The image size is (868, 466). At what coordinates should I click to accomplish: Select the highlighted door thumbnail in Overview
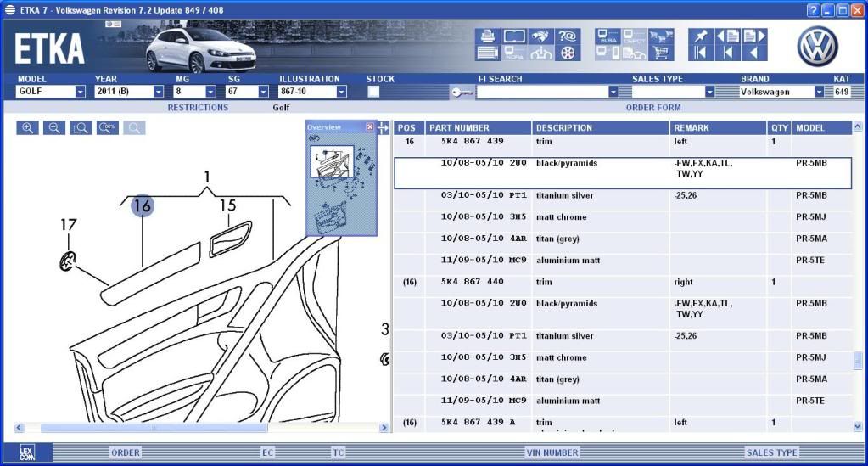[332, 161]
